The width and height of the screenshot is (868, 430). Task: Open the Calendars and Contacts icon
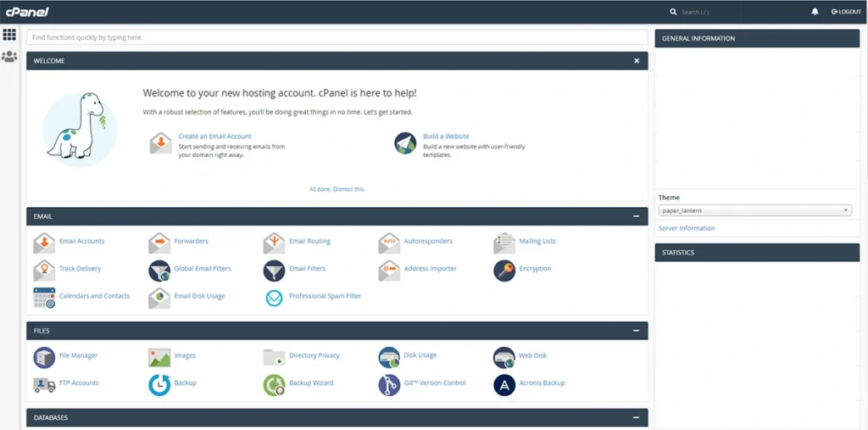pos(44,298)
